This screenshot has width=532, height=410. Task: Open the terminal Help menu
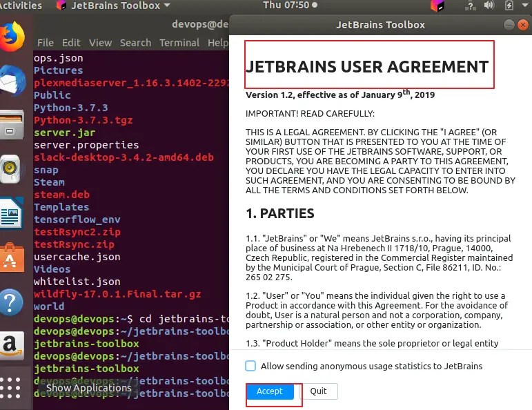(x=218, y=43)
